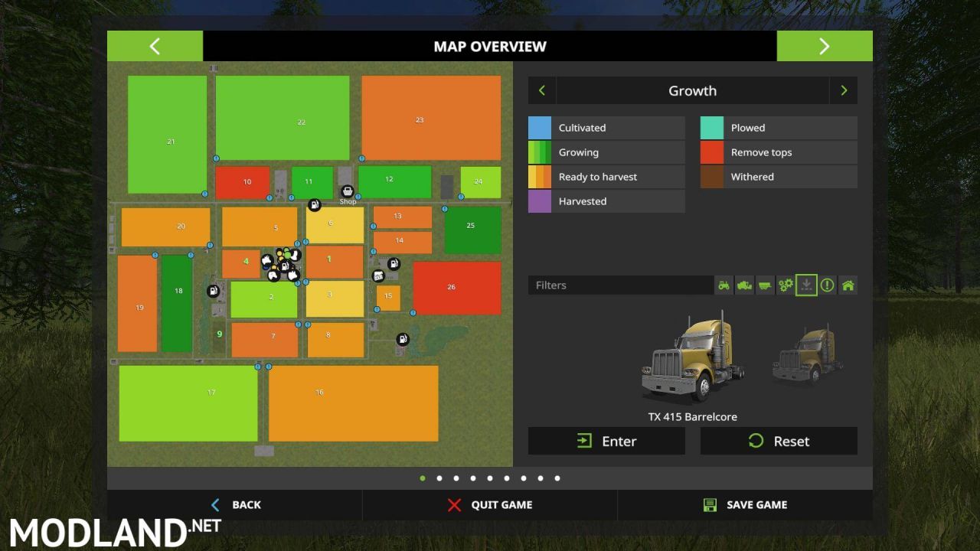Toggle the highlighted download-arrow tipping filter
This screenshot has width=980, height=551.
coord(806,285)
